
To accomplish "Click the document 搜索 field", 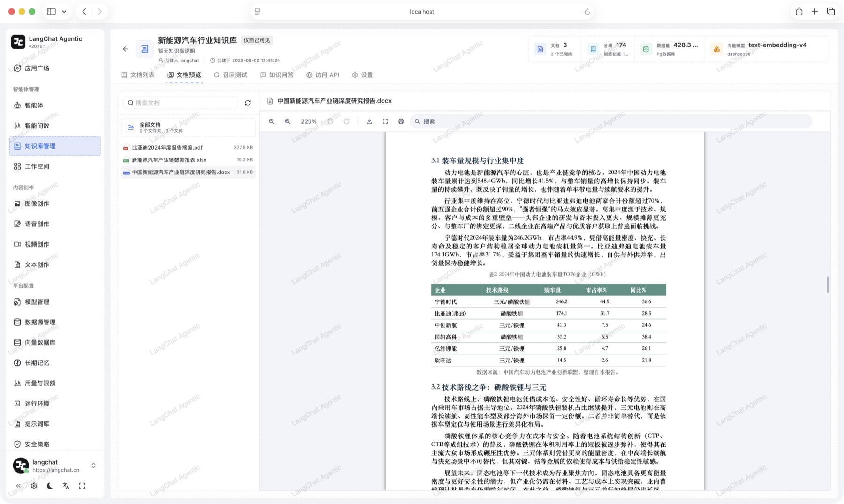I will pyautogui.click(x=611, y=121).
